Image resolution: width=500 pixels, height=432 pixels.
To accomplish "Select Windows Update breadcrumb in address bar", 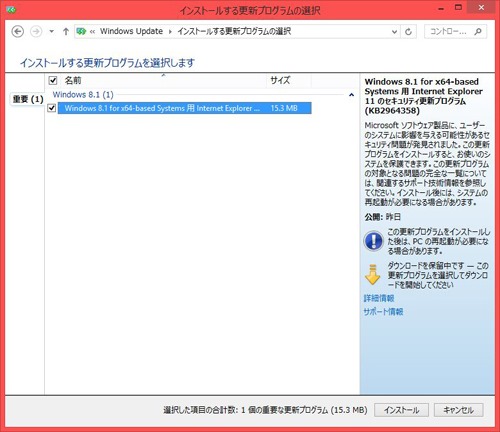I will click(131, 31).
